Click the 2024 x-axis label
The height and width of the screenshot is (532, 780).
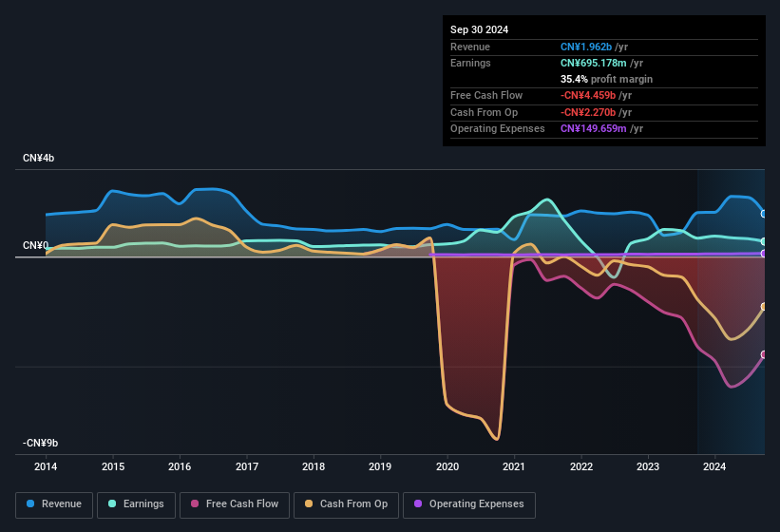[714, 466]
